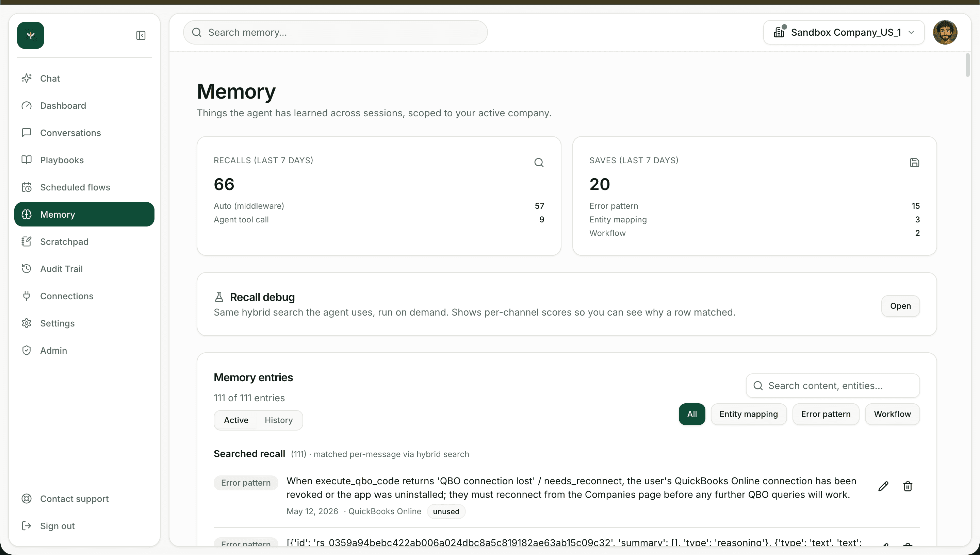Switch to the Active tab
This screenshot has width=980, height=555.
[236, 420]
